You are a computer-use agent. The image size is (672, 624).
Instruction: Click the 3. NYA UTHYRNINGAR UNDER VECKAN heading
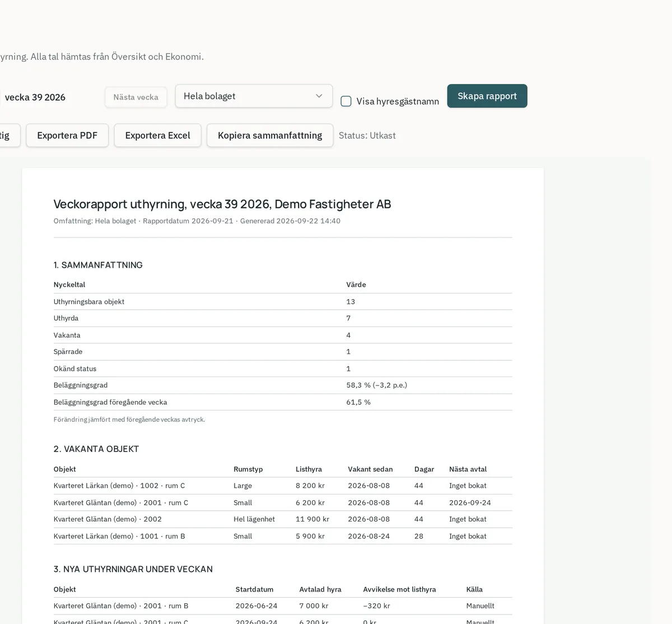pos(133,569)
